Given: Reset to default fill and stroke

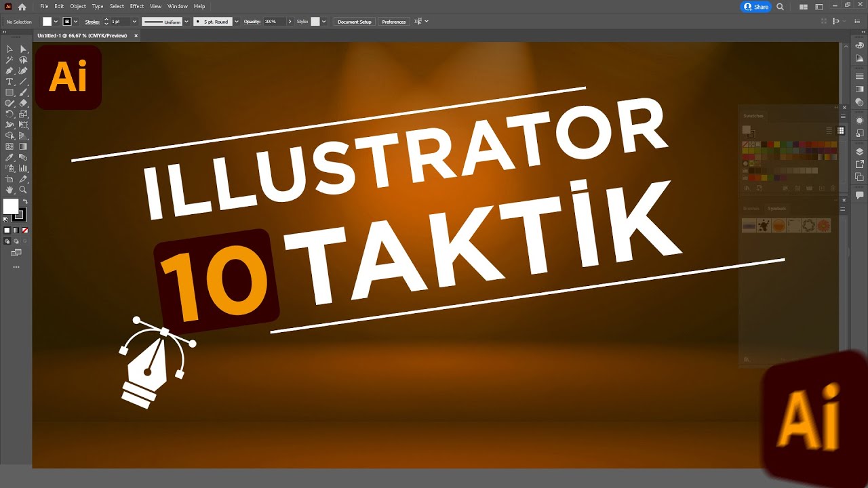Looking at the screenshot, I should coord(6,219).
